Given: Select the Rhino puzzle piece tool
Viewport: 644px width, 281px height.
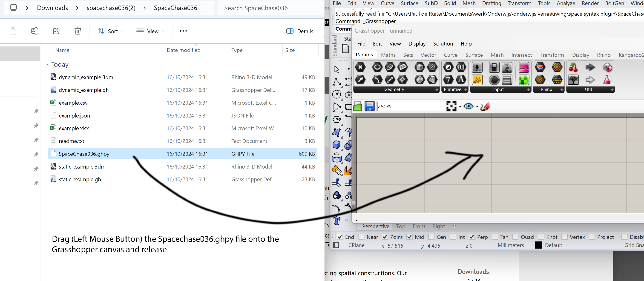Looking at the screenshot, I should 336,170.
